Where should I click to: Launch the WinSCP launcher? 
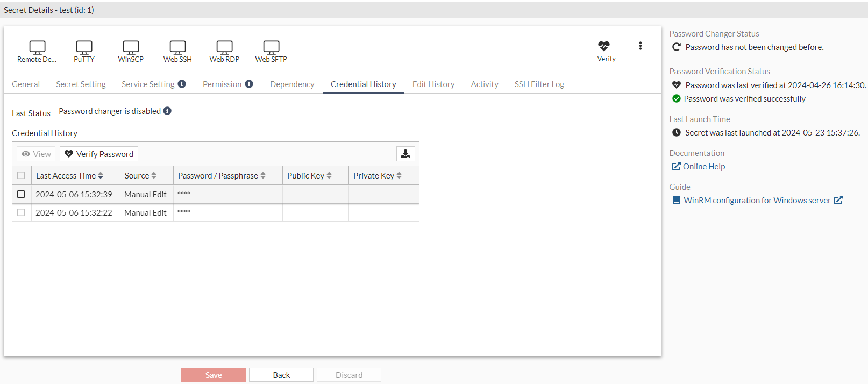point(131,47)
